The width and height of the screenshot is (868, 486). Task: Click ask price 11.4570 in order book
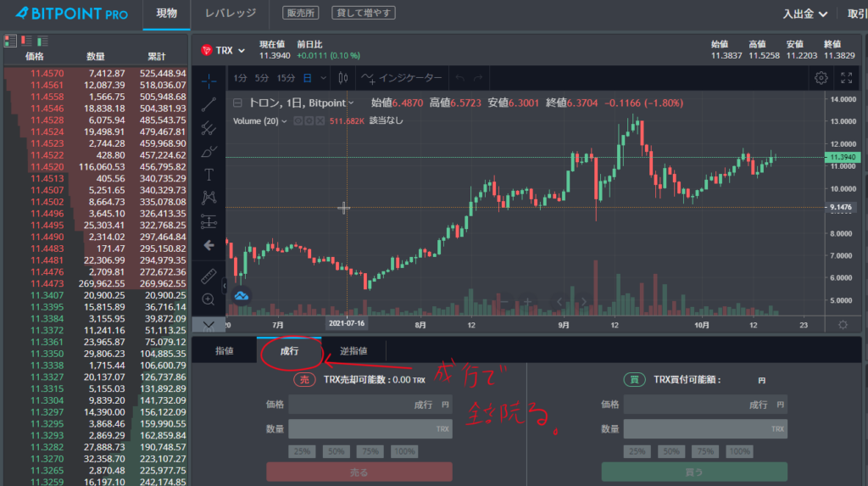(47, 73)
